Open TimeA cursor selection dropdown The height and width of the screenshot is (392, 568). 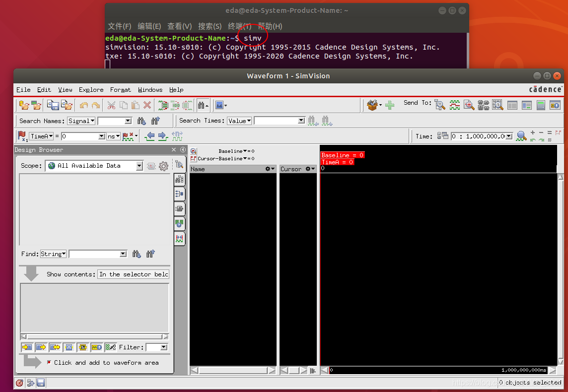[41, 136]
